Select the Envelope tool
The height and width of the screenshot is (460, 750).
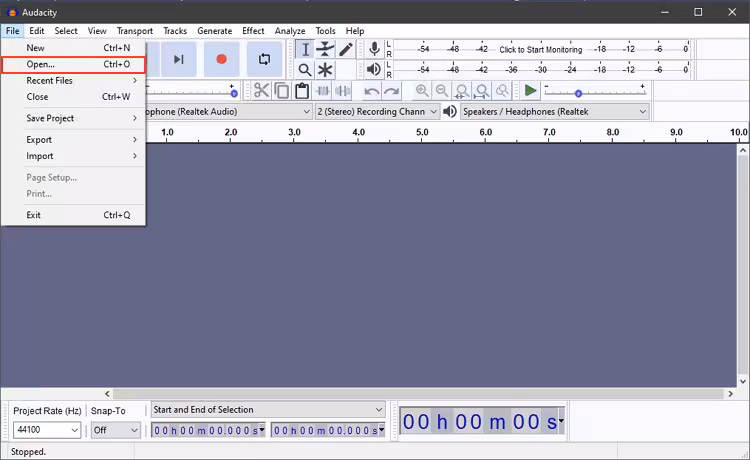[x=325, y=49]
